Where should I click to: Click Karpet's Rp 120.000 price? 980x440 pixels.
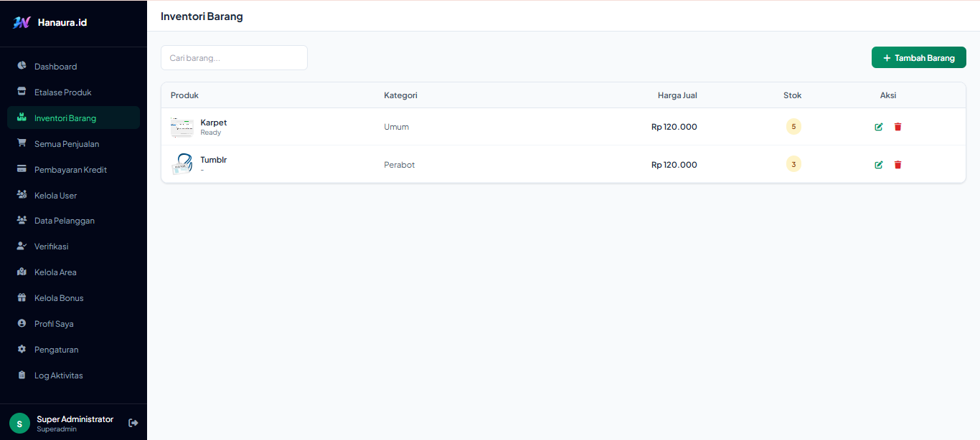pyautogui.click(x=674, y=127)
